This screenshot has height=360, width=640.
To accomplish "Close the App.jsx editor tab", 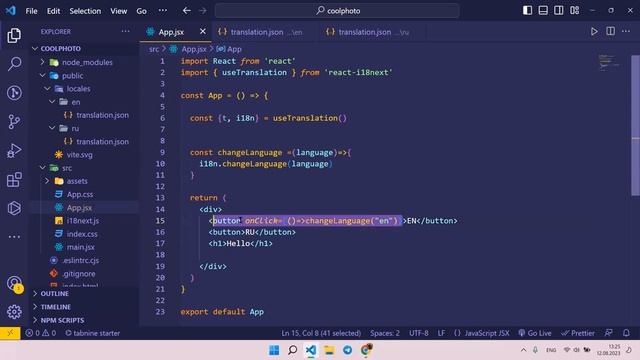I will click(x=203, y=31).
